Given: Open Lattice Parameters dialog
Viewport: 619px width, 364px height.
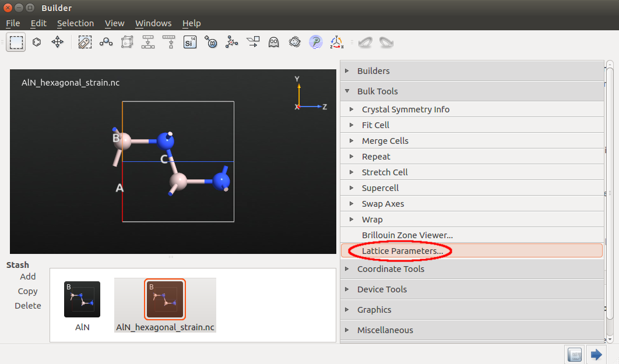Looking at the screenshot, I should [x=472, y=251].
